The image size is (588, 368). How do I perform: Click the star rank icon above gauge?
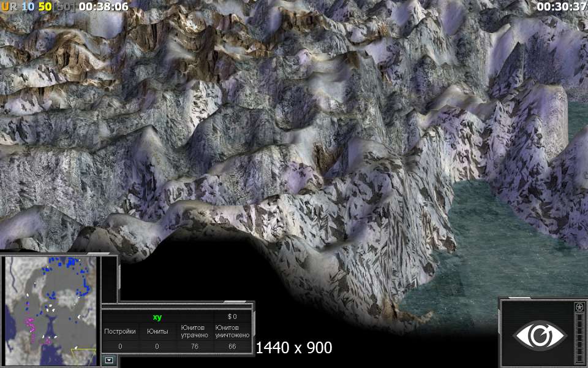(580, 307)
